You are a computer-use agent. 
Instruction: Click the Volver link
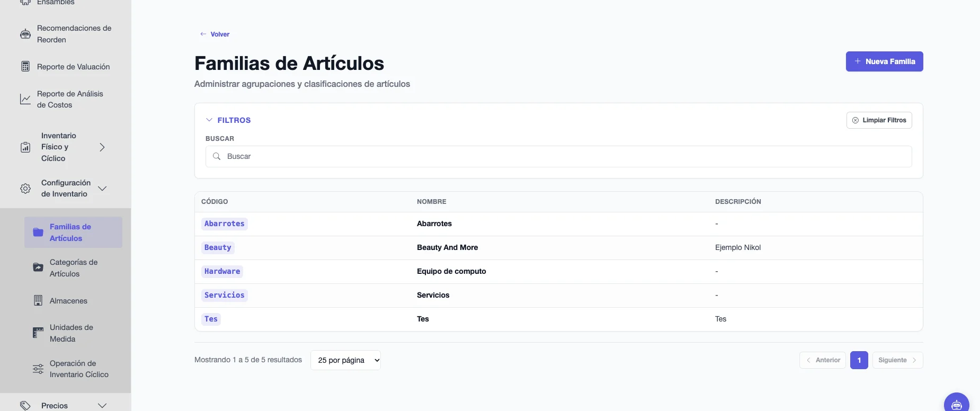coord(215,34)
